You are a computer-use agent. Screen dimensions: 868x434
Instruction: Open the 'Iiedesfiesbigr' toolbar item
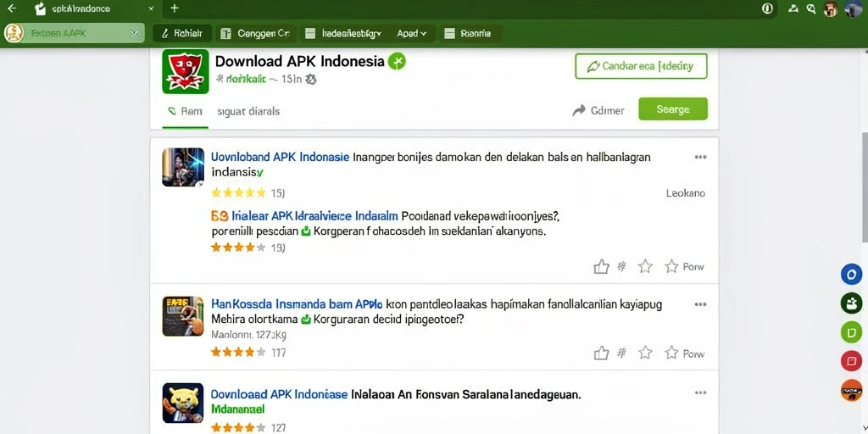344,33
